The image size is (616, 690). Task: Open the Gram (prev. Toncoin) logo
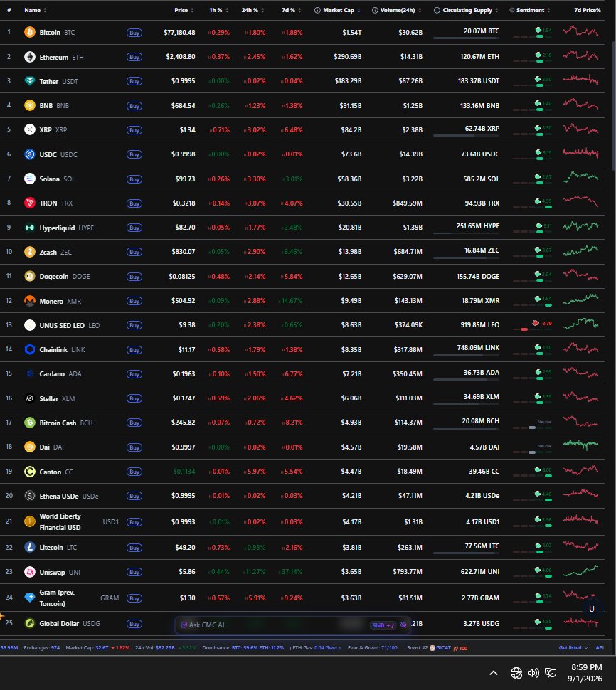(29, 597)
